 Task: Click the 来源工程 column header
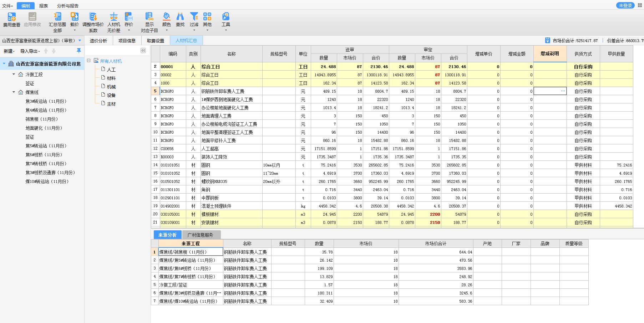coord(191,243)
